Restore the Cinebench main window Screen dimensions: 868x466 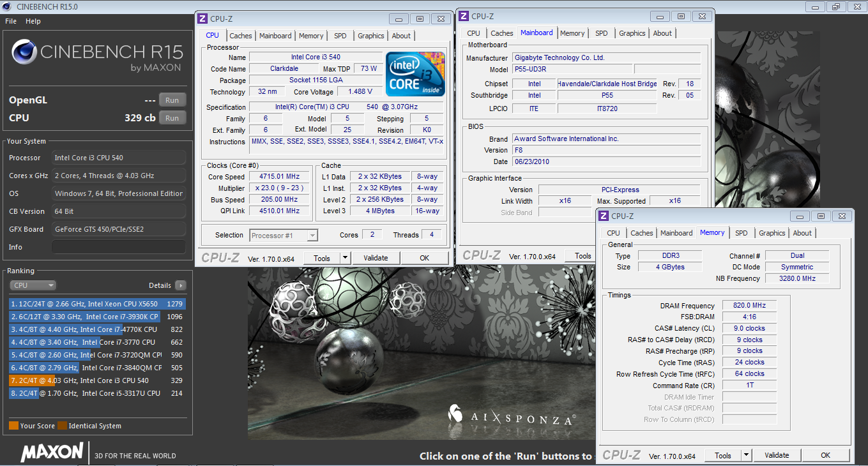pos(836,6)
